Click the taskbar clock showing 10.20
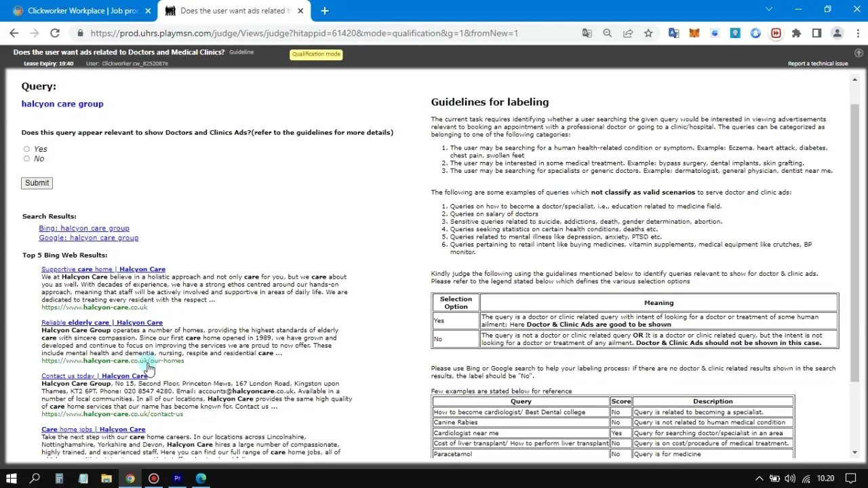This screenshot has height=488, width=868. (825, 478)
